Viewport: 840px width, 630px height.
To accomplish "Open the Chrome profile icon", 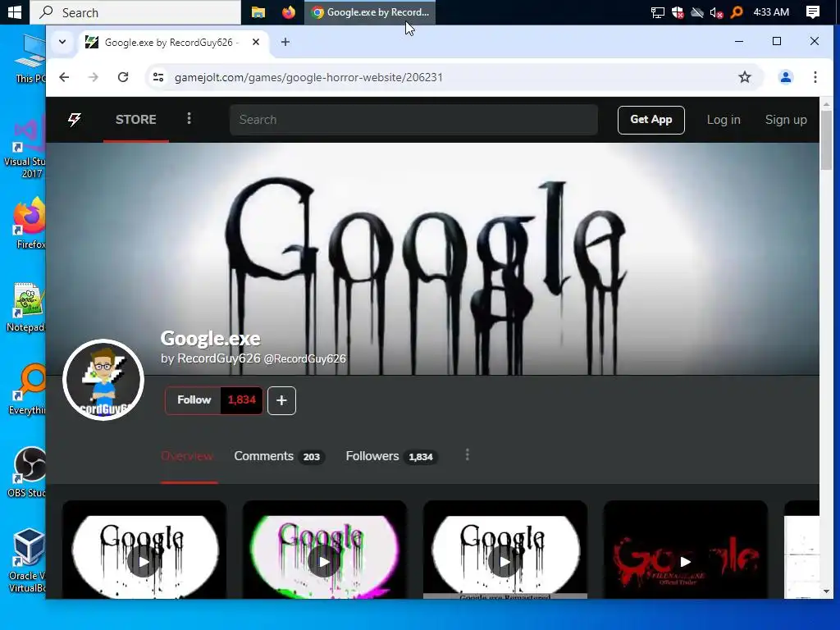I will coord(785,77).
